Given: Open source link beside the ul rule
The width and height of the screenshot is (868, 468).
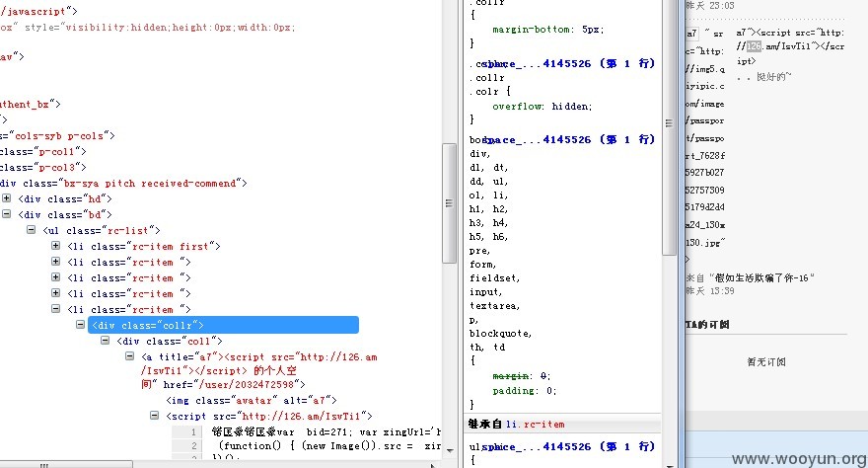Looking at the screenshot, I should (568, 446).
